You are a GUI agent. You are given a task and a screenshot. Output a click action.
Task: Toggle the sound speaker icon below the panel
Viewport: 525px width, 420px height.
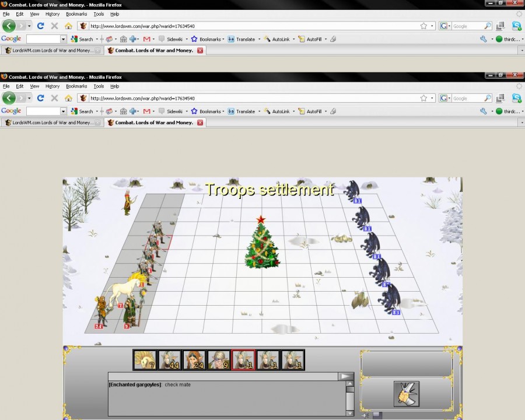365,415
